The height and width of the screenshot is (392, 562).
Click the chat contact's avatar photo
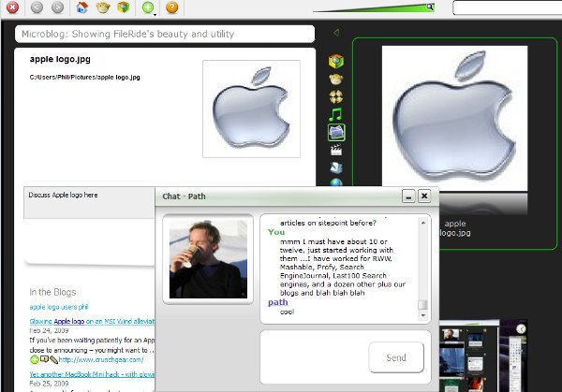point(208,259)
